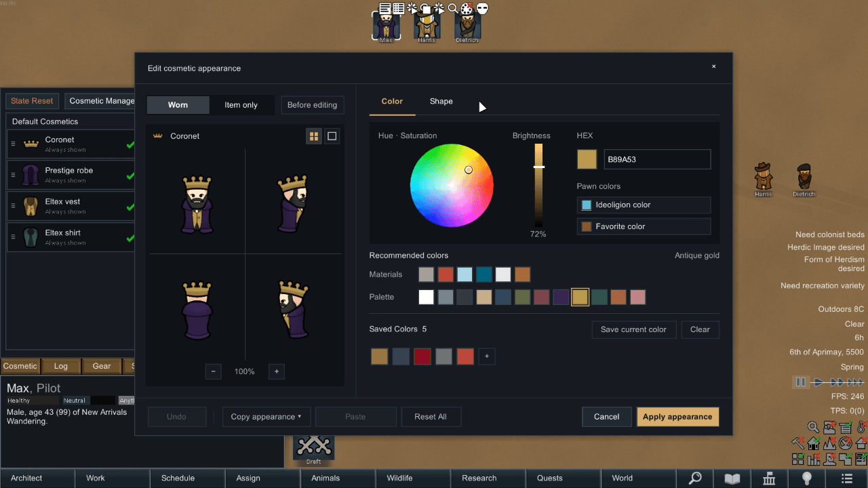Select the Worn preview mode
Viewport: 868px width, 488px height.
click(178, 105)
